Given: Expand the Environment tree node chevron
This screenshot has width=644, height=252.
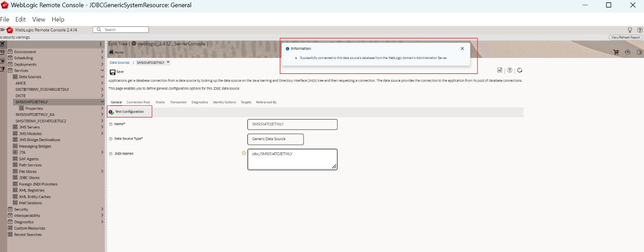Looking at the screenshot, I should [102, 52].
